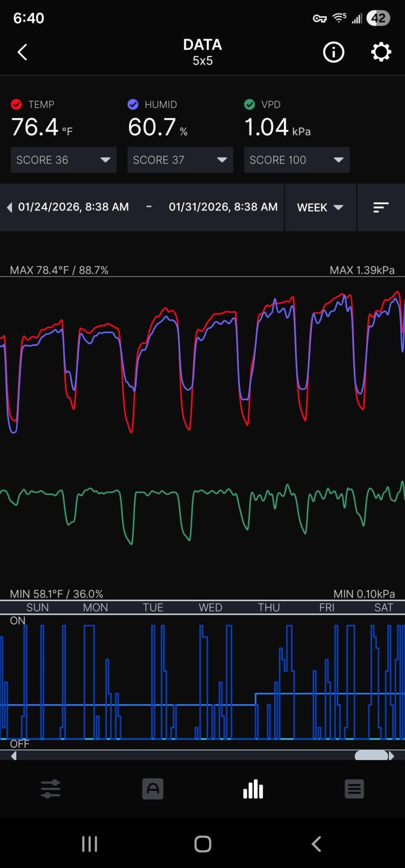Open the WEEK range dropdown
This screenshot has width=405, height=868.
pyautogui.click(x=320, y=207)
